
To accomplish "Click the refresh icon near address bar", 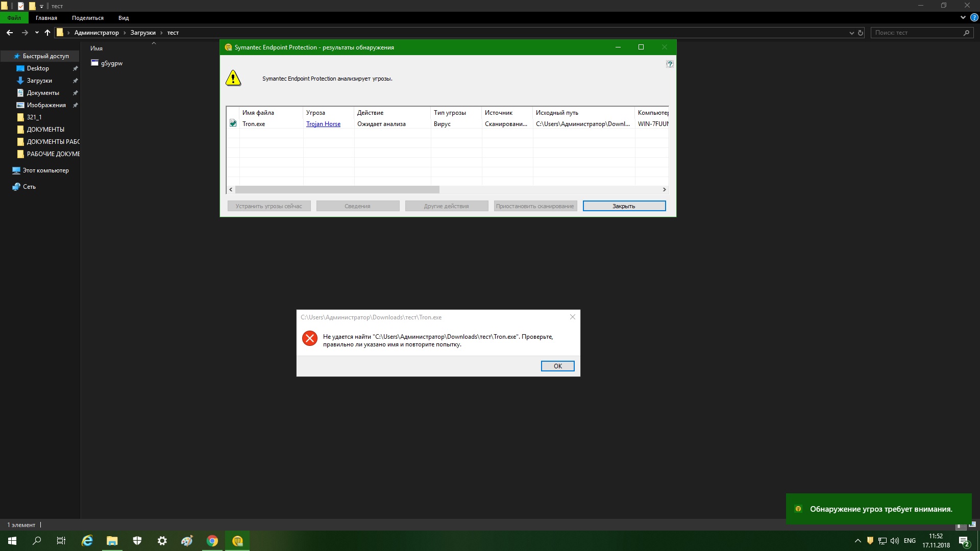I will pos(861,33).
